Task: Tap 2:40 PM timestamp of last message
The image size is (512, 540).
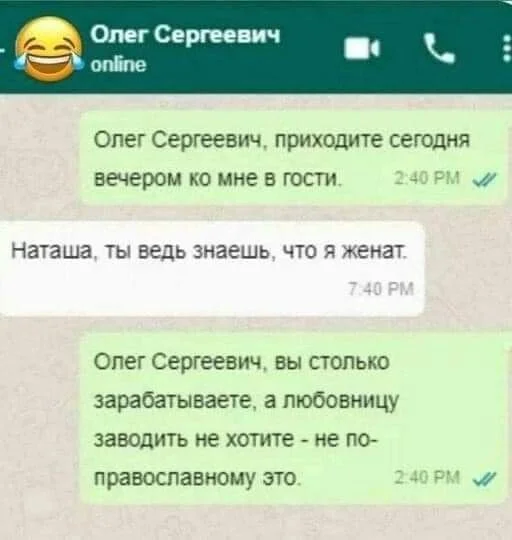Action: click(x=427, y=478)
